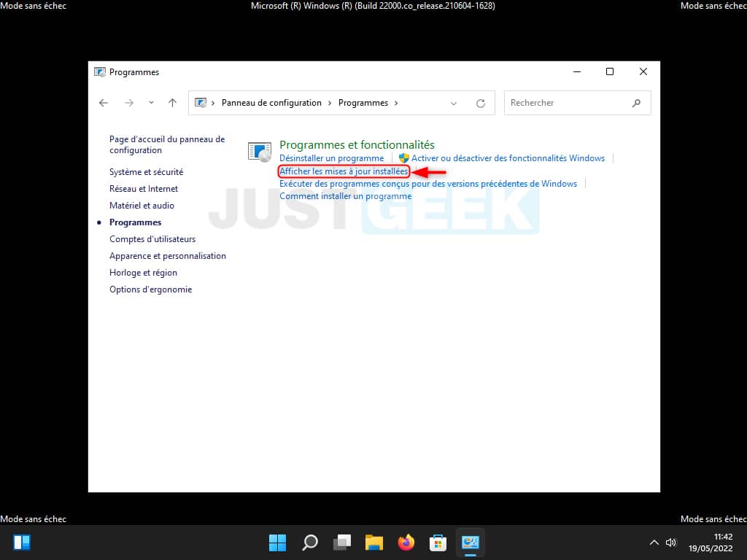
Task: Refresh the Programmes view
Action: pyautogui.click(x=481, y=104)
